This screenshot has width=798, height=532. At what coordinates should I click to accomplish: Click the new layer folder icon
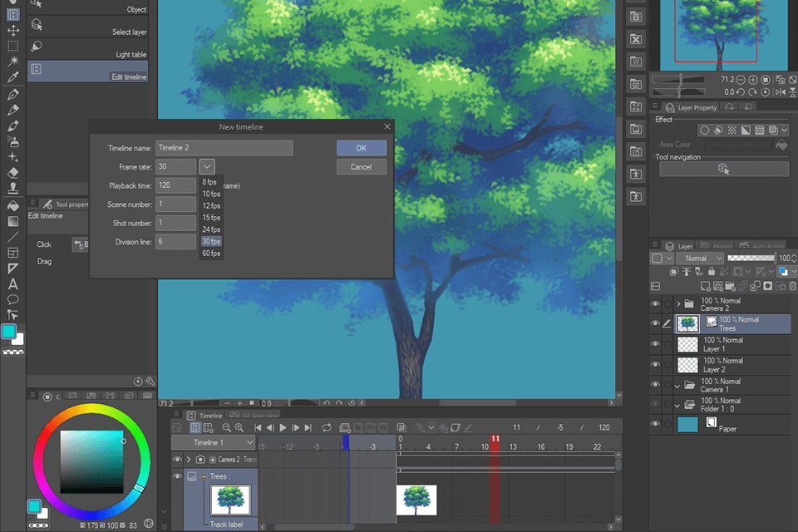click(x=729, y=286)
